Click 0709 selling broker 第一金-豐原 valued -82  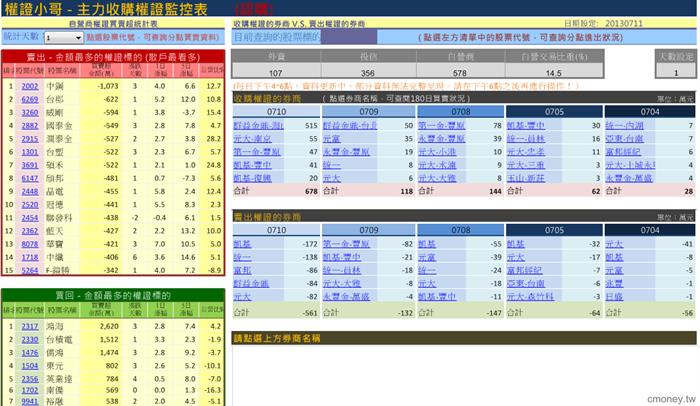pos(346,244)
